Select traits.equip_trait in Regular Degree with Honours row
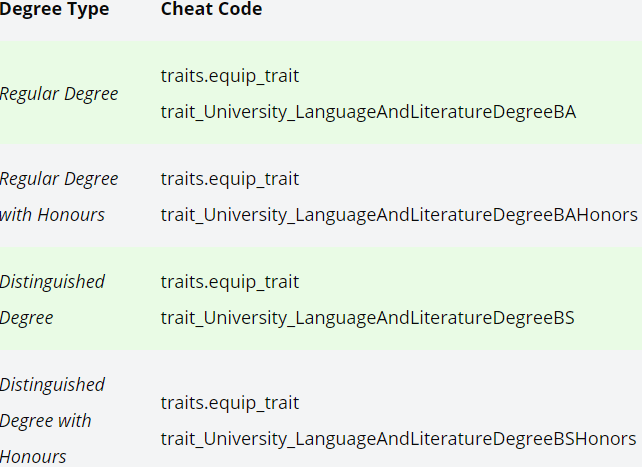Screen dimensions: 642x467 (229, 179)
